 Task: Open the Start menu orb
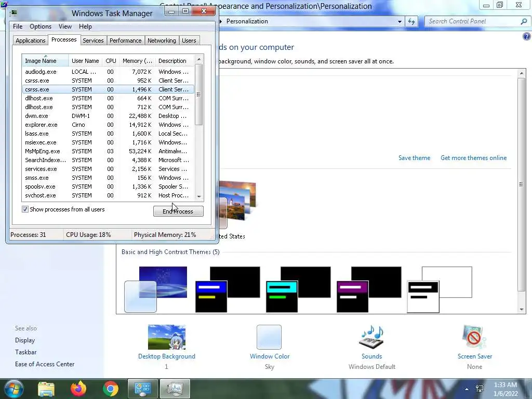coord(13,389)
